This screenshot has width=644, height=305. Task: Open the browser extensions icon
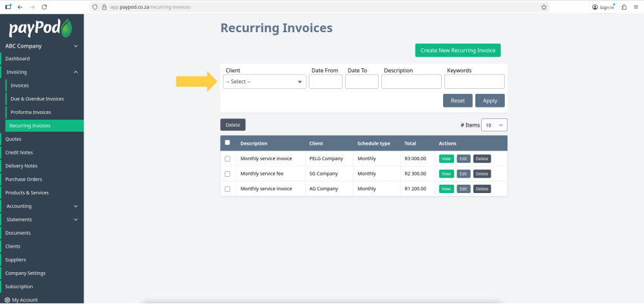(624, 7)
